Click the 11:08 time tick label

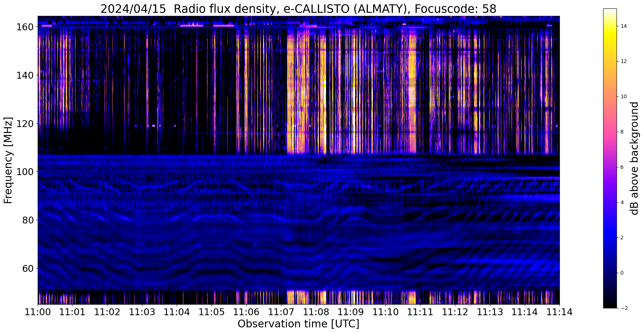click(316, 312)
